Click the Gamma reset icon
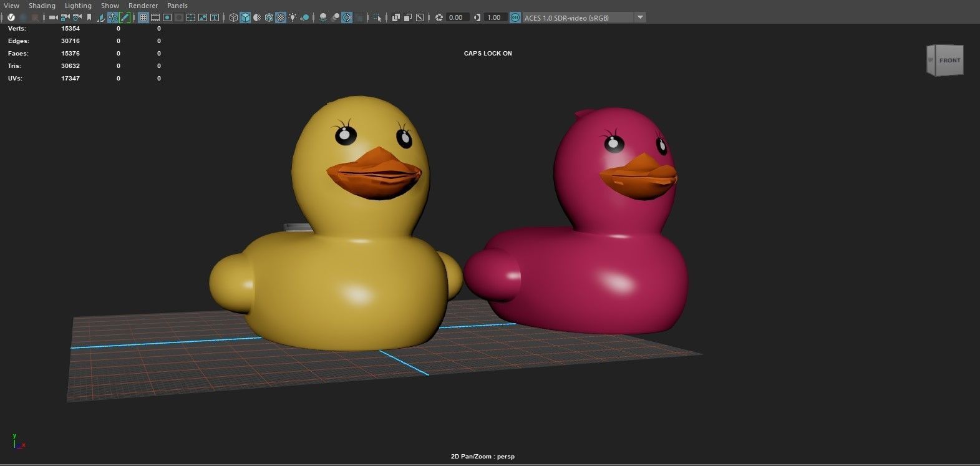Screen dimensions: 980x466 pos(477,17)
